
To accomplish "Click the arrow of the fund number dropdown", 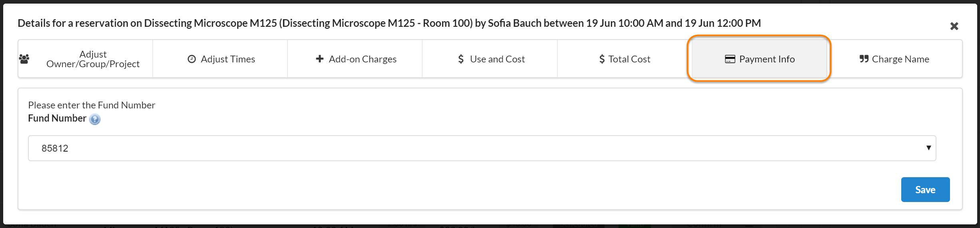I will (928, 148).
